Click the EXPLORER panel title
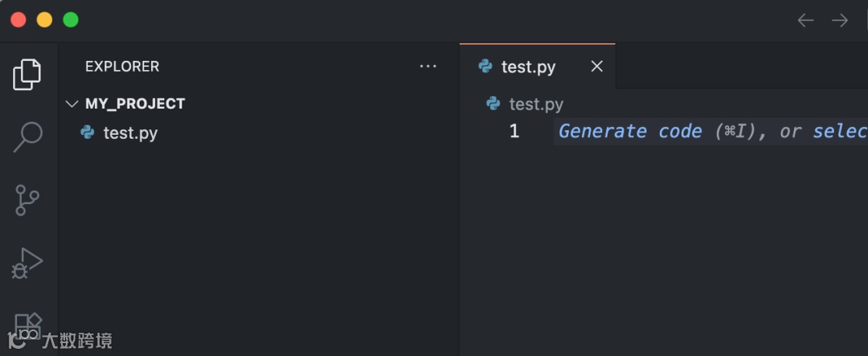Screen dimensions: 868x356 pyautogui.click(x=122, y=67)
